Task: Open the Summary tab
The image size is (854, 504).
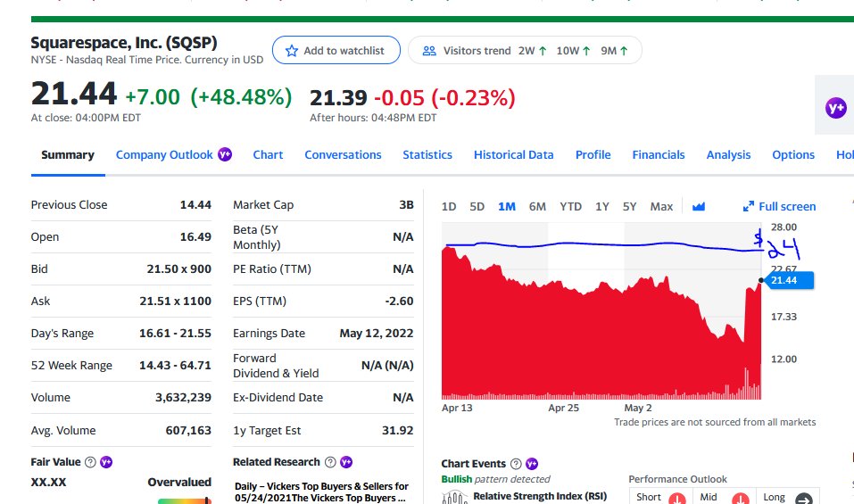Action: tap(68, 155)
